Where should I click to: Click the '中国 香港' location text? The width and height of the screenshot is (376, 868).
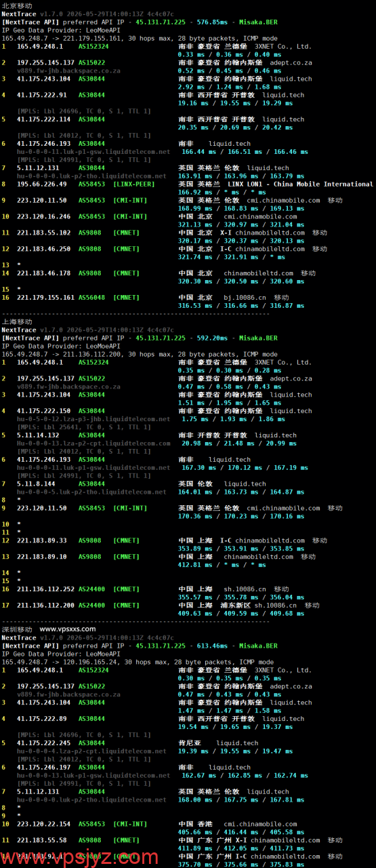point(196,825)
